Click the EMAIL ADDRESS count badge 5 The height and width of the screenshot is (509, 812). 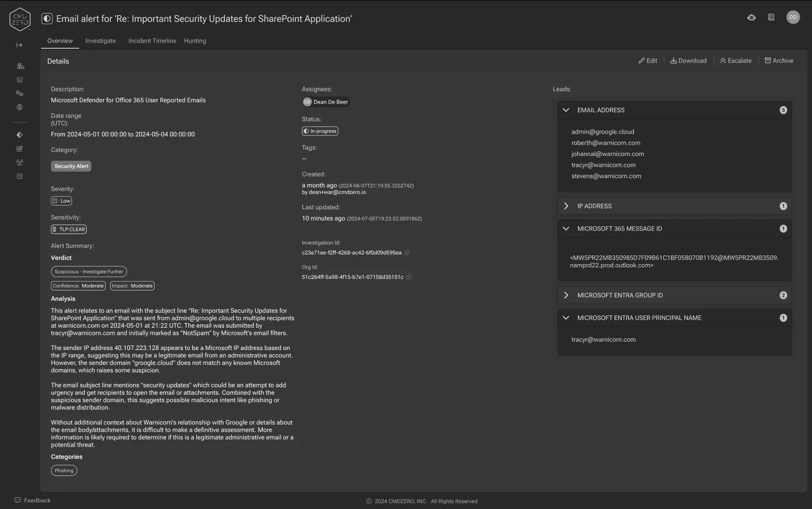point(783,110)
